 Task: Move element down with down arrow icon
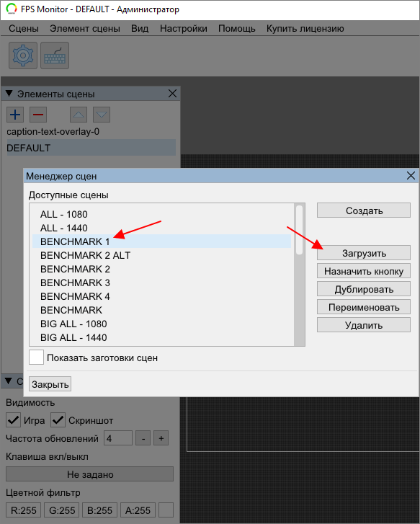(x=102, y=115)
